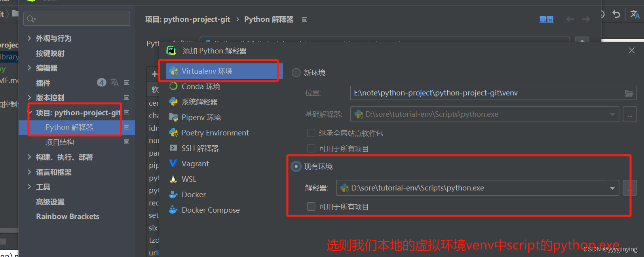
Task: Click the plugins update badge showing 4
Action: [x=102, y=82]
